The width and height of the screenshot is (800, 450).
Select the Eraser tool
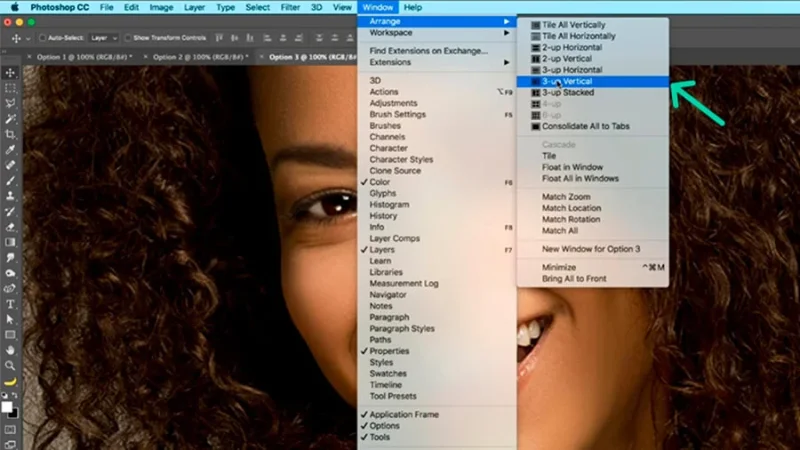coord(10,227)
